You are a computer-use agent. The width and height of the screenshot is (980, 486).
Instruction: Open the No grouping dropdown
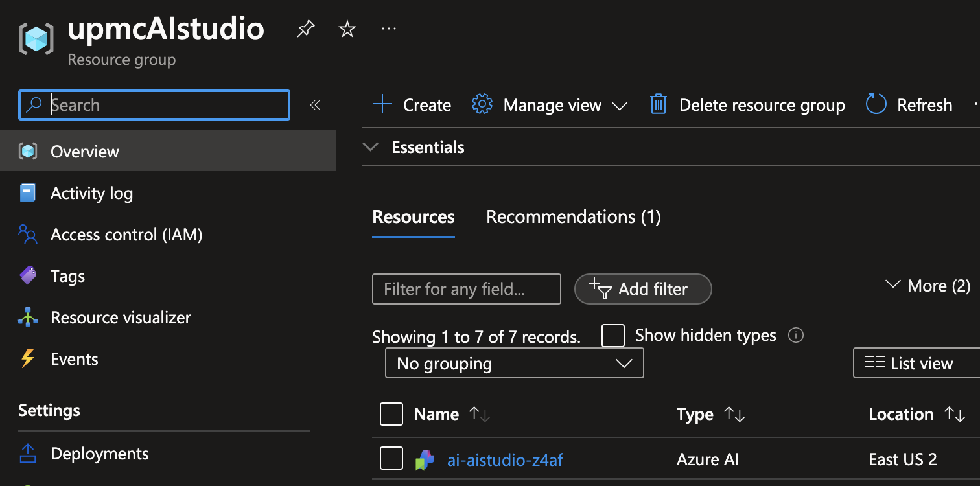tap(514, 364)
